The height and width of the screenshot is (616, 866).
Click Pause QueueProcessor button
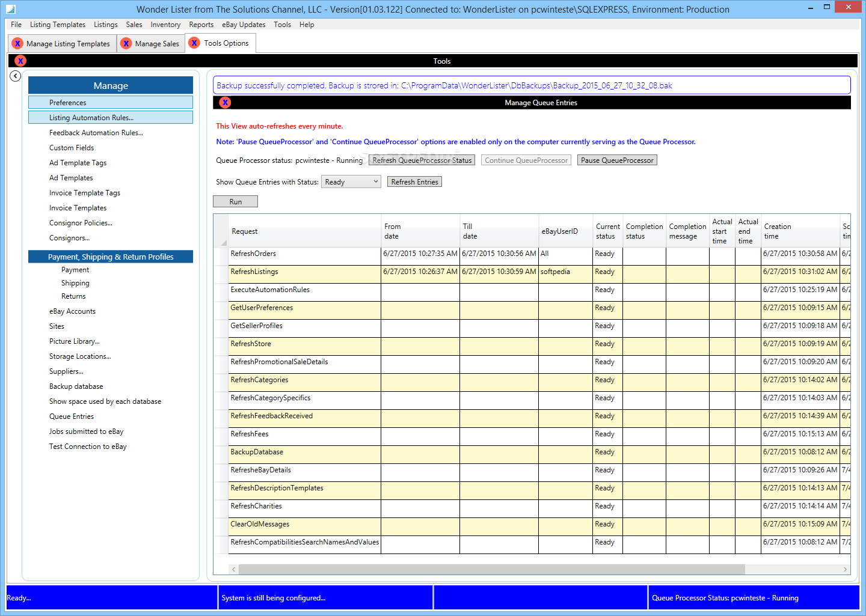pyautogui.click(x=617, y=160)
